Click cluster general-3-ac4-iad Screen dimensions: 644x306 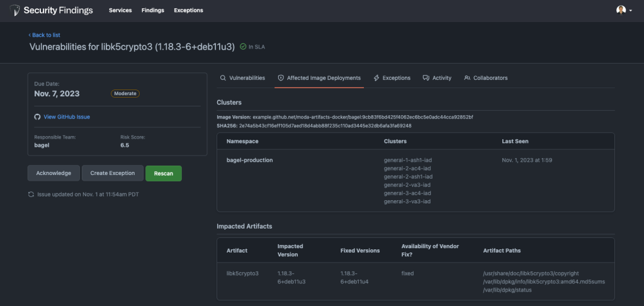[x=407, y=193]
